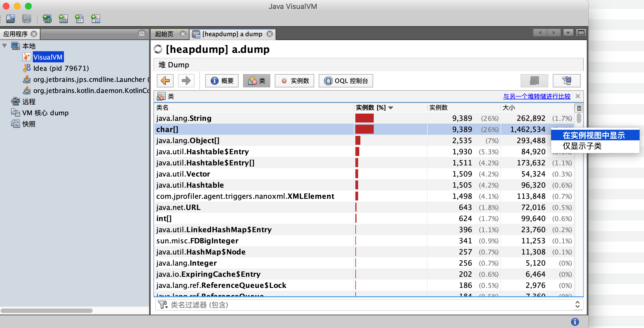Maximize the editor window area
The width and height of the screenshot is (644, 328).
[581, 33]
